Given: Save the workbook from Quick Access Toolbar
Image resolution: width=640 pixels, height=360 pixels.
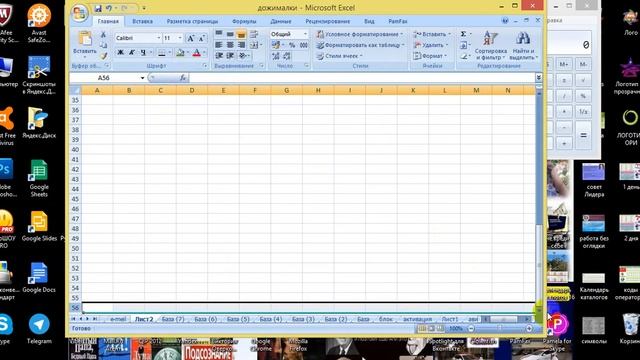Looking at the screenshot, I should click(x=98, y=8).
